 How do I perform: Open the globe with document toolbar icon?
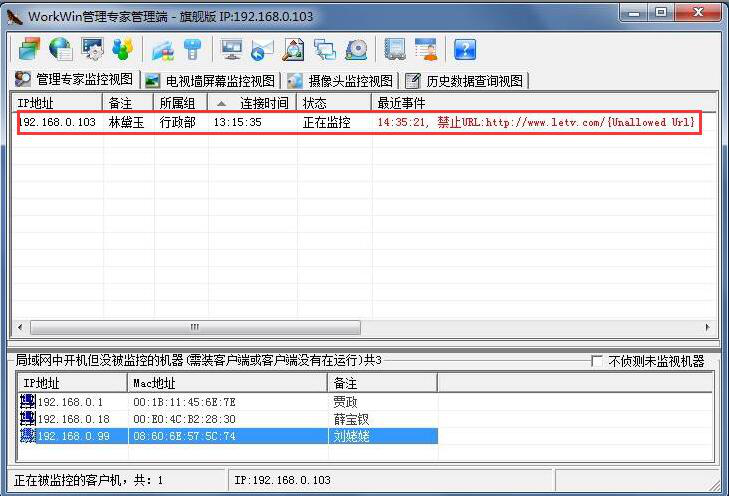pos(61,49)
